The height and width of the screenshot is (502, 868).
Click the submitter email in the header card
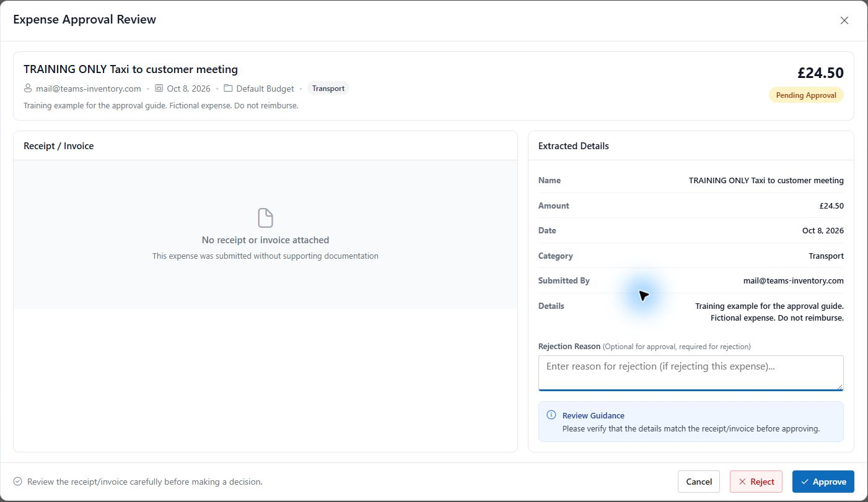(89, 89)
